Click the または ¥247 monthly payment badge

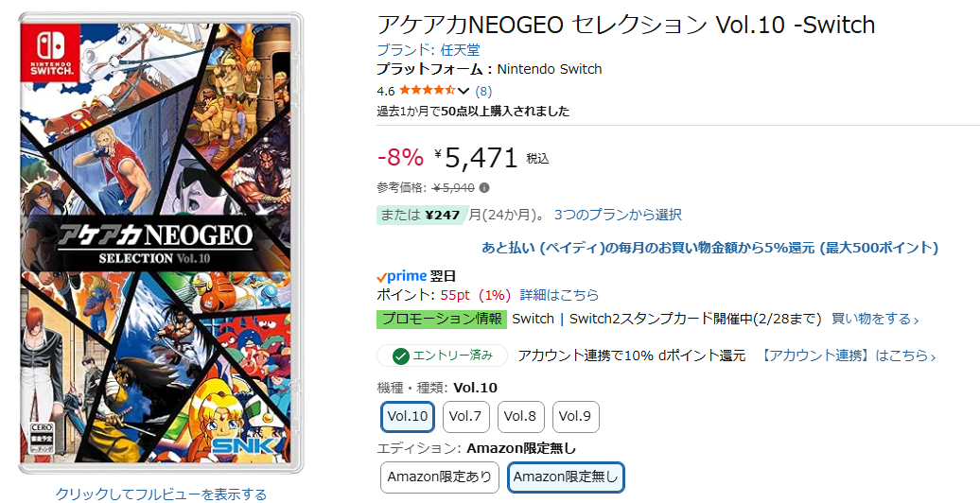pyautogui.click(x=421, y=215)
